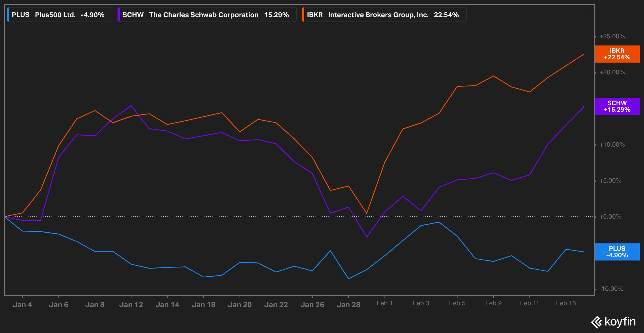Click the +10.00% axis label

pyautogui.click(x=612, y=145)
